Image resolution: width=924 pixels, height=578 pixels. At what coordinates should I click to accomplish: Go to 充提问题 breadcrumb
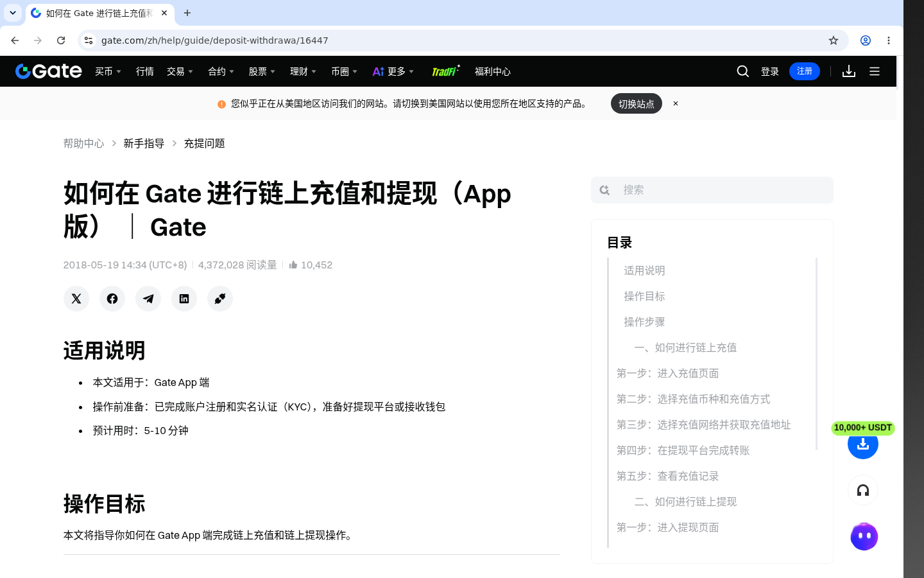coord(204,143)
